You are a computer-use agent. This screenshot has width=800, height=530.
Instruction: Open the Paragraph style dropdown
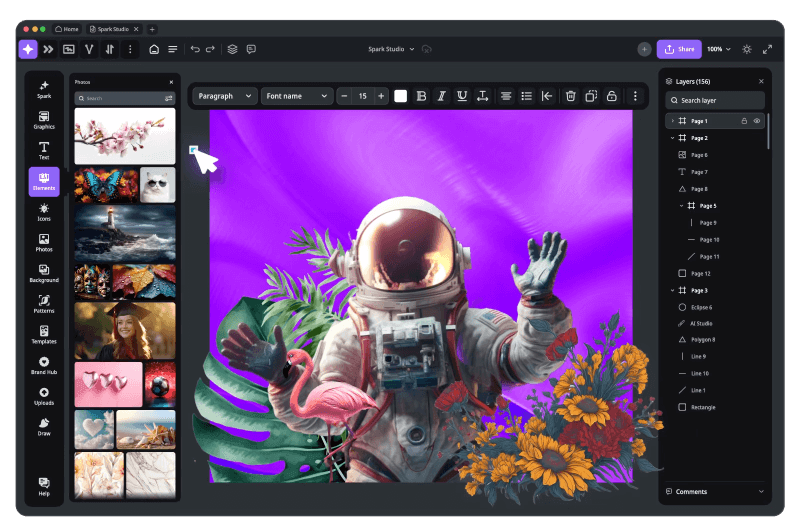(224, 96)
